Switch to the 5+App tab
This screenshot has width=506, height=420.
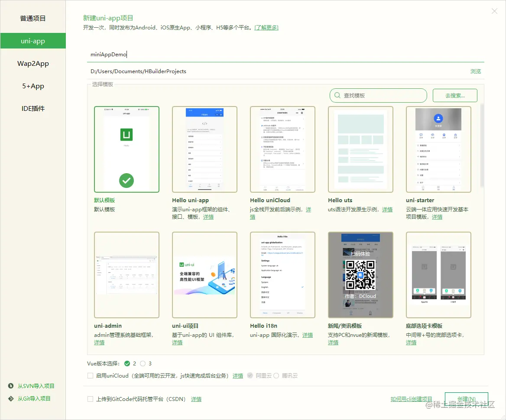pos(32,86)
